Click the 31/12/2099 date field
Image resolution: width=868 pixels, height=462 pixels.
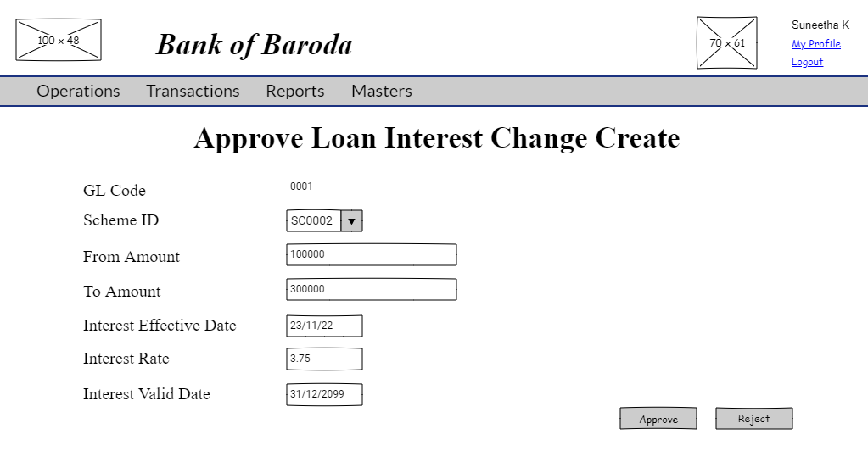click(324, 394)
